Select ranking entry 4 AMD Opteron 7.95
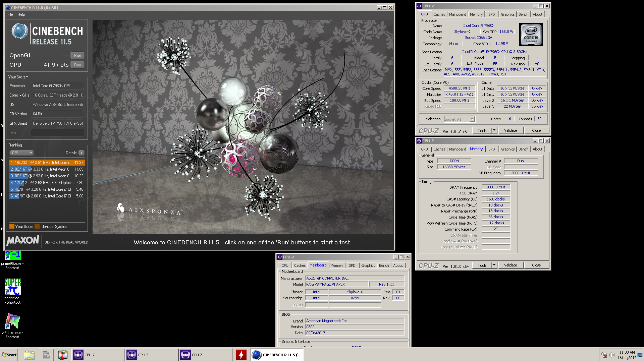The image size is (644, 362). pos(47,183)
